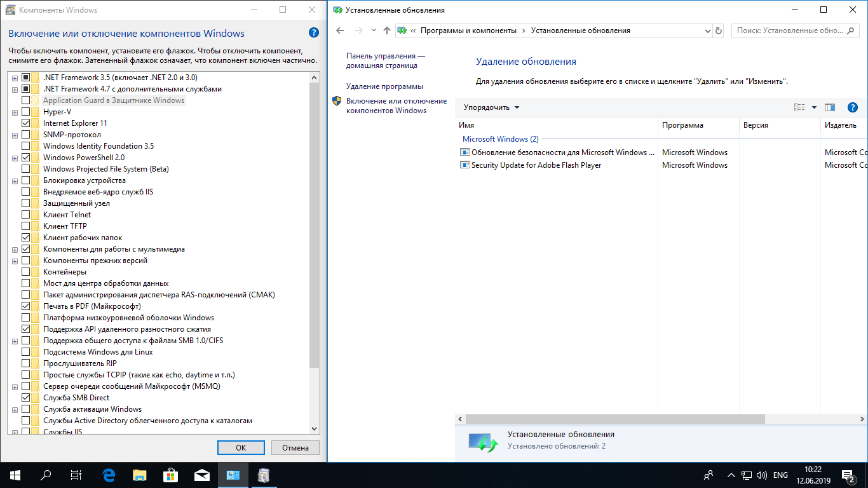Viewport: 868px width, 488px height.
Task: Uncheck Internet Explorer 11 checkbox
Action: [x=25, y=123]
